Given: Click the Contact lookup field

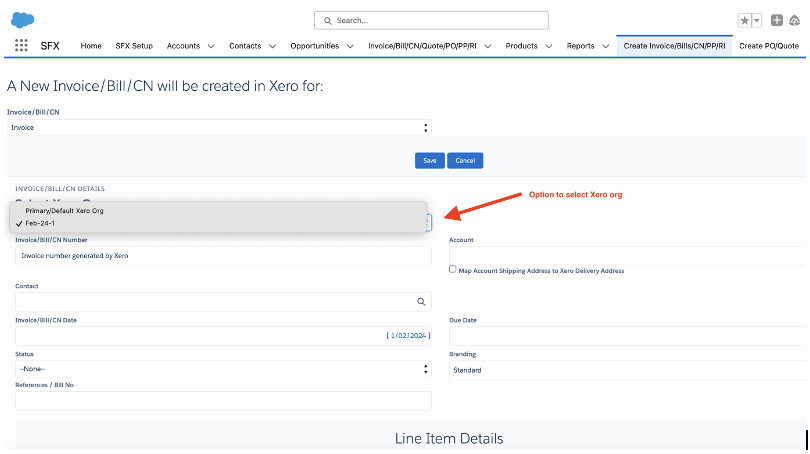Looking at the screenshot, I should point(223,302).
